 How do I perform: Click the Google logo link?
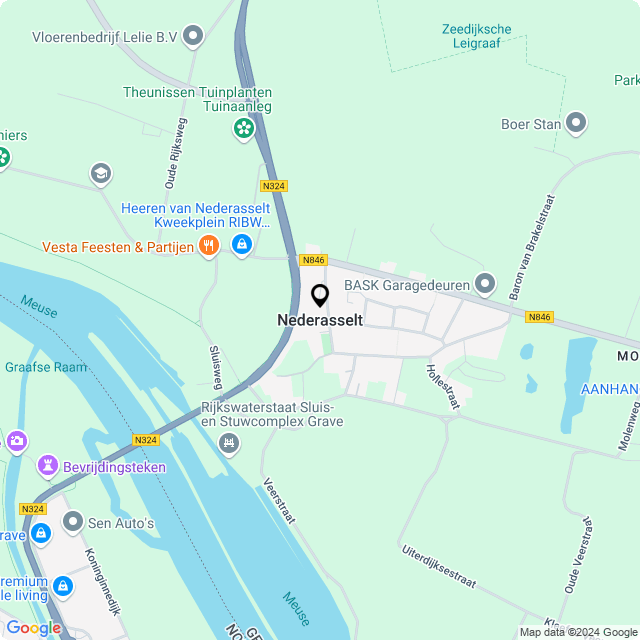(34, 628)
